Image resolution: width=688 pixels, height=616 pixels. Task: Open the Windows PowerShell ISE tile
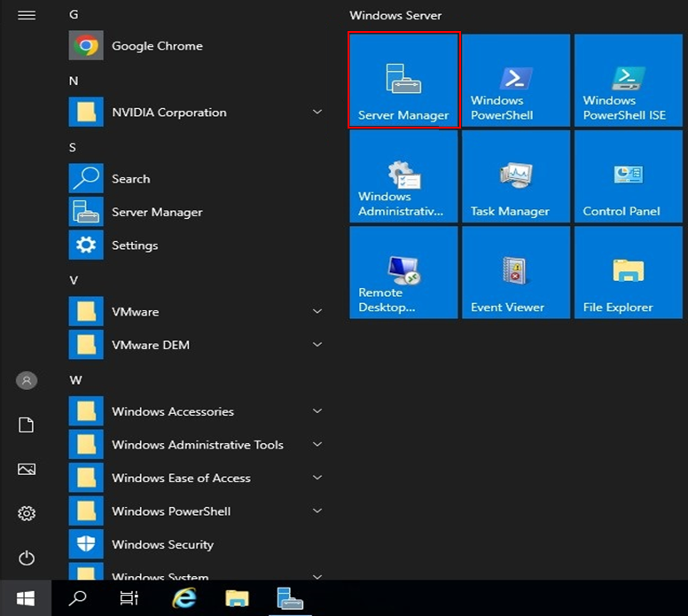(x=628, y=81)
